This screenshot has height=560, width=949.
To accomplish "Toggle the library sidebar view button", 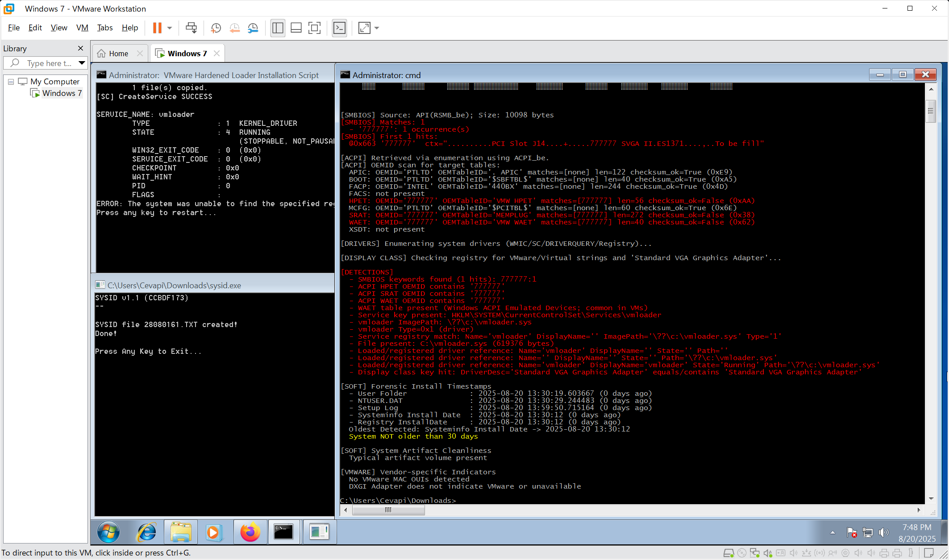I will pyautogui.click(x=278, y=28).
